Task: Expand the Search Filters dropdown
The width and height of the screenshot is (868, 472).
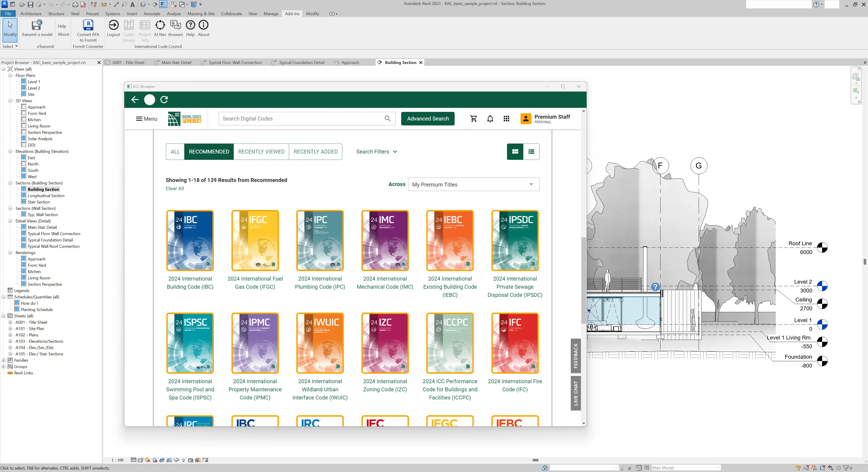Action: pos(376,152)
